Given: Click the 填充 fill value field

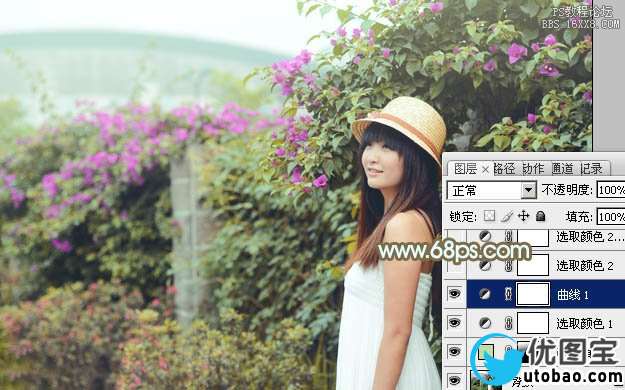Looking at the screenshot, I should [611, 217].
